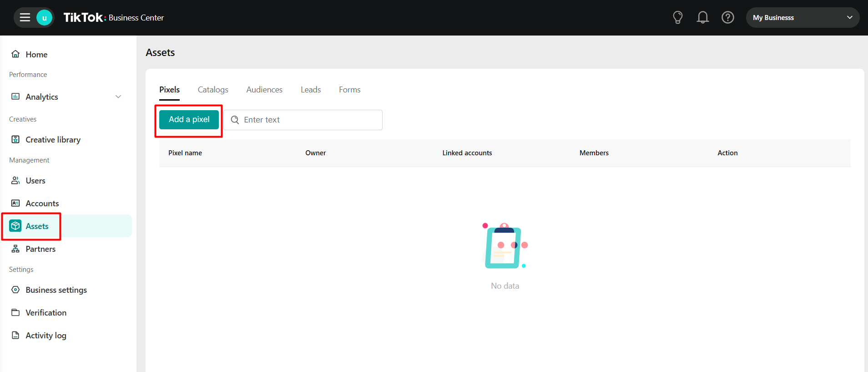Click the Home house icon

click(15, 54)
